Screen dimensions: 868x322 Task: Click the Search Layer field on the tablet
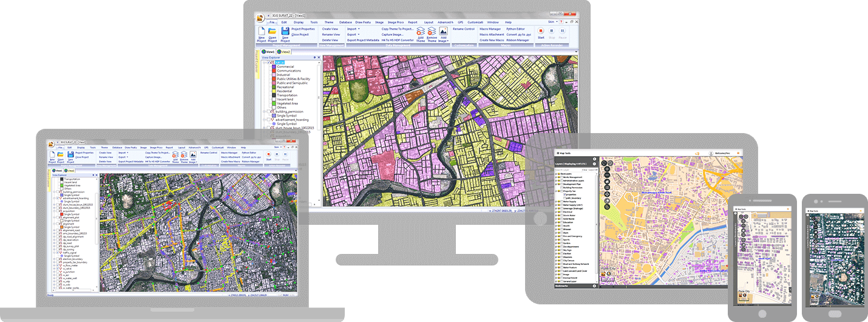[566, 170]
